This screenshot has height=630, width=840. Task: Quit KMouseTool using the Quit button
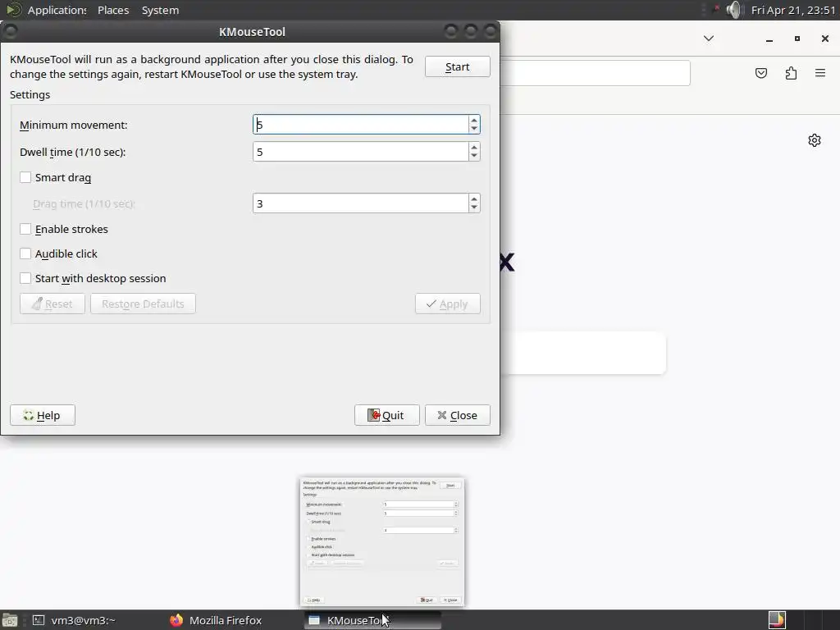pos(387,415)
